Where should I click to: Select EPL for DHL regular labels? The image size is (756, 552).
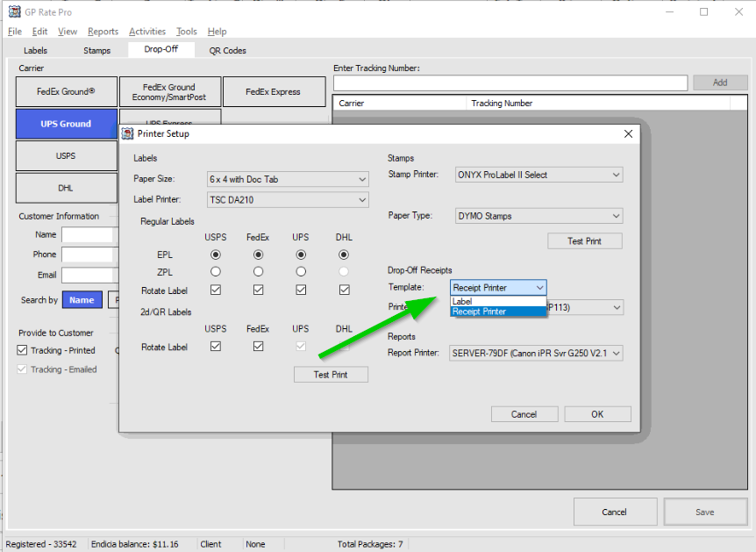pyautogui.click(x=344, y=254)
